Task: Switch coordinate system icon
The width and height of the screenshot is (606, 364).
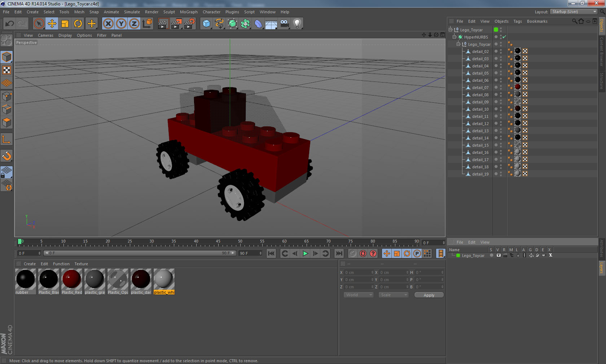Action: click(x=147, y=24)
